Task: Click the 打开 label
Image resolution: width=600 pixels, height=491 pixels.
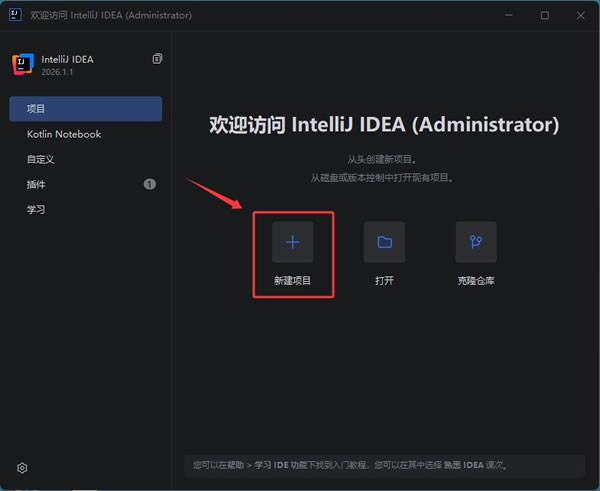Action: click(x=384, y=281)
